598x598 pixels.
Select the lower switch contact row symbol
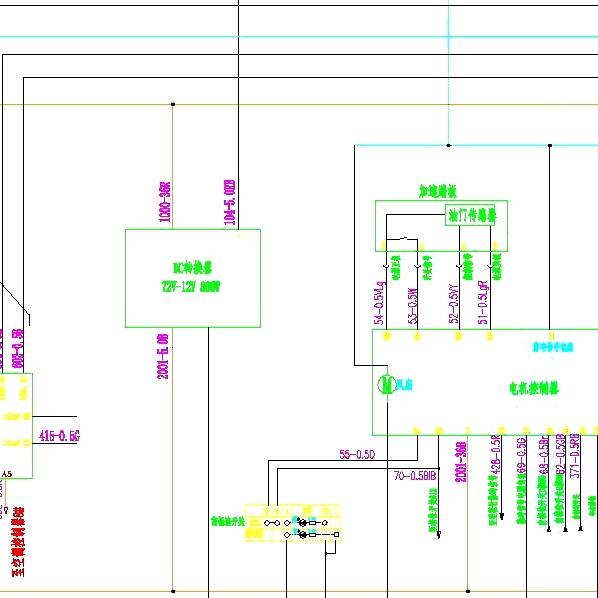pos(312,535)
